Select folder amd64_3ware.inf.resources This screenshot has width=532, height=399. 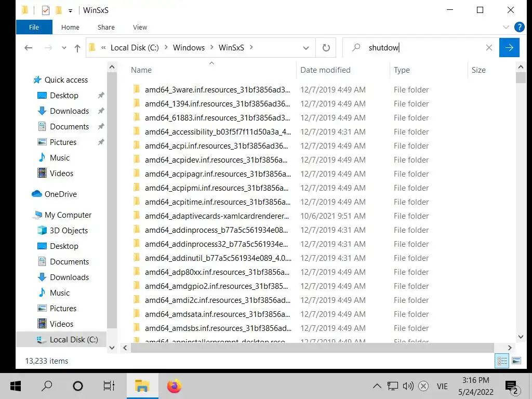point(217,89)
